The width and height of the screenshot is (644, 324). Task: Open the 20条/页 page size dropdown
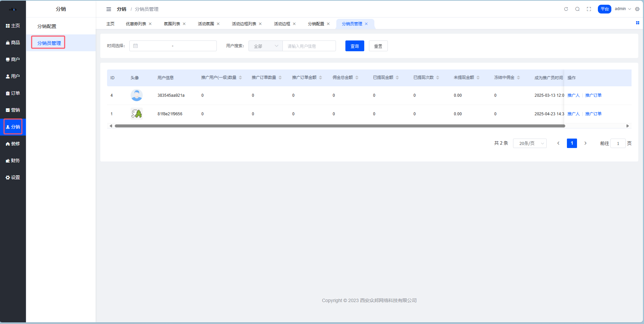[530, 143]
